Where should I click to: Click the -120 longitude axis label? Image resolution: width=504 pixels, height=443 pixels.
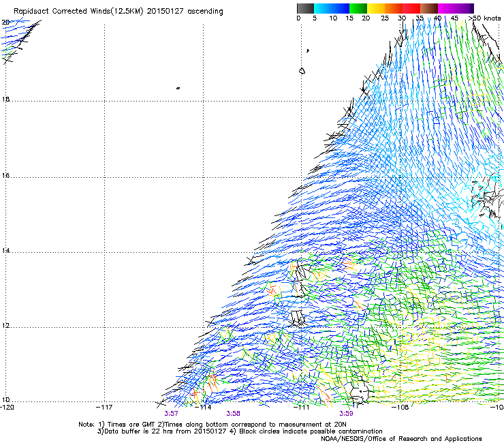[7, 408]
